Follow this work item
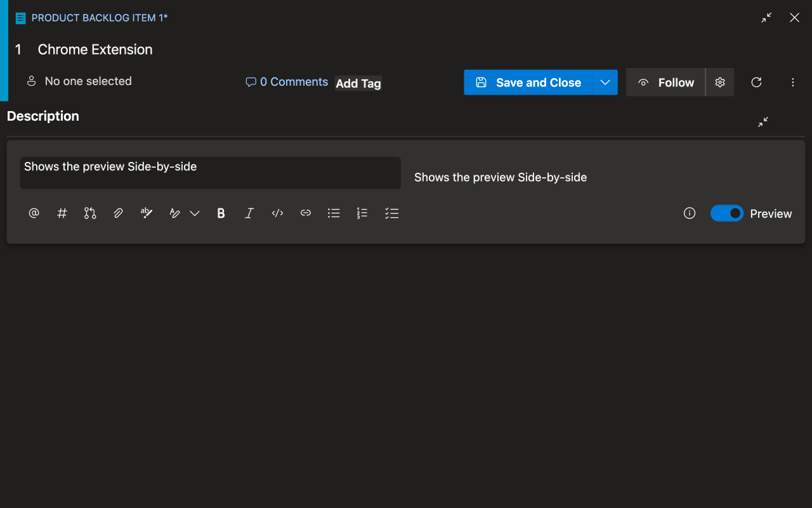 point(665,83)
